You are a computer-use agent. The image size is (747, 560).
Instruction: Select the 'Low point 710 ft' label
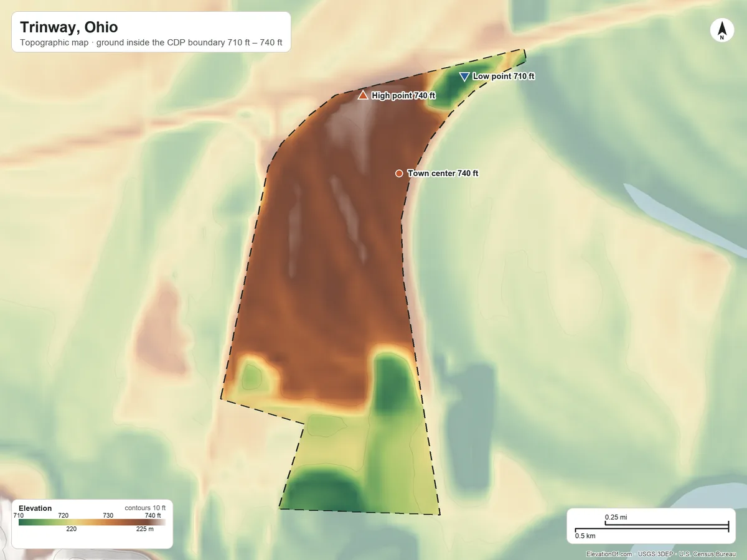pyautogui.click(x=504, y=77)
